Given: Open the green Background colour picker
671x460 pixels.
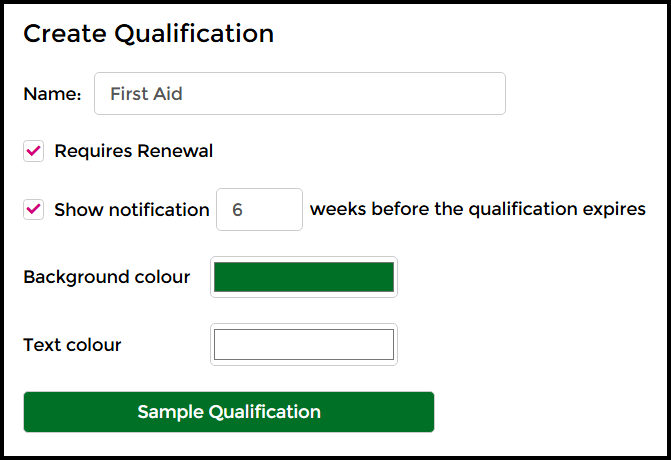Looking at the screenshot, I should [304, 277].
